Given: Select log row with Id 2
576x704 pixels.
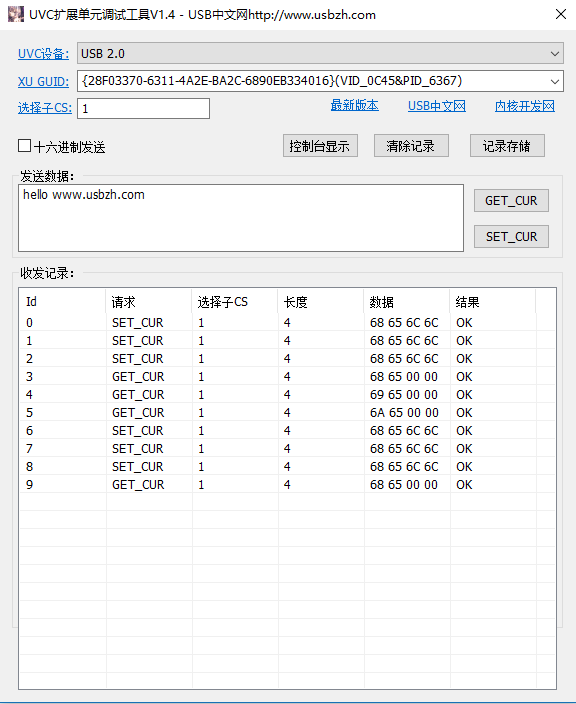Looking at the screenshot, I should [x=287, y=358].
